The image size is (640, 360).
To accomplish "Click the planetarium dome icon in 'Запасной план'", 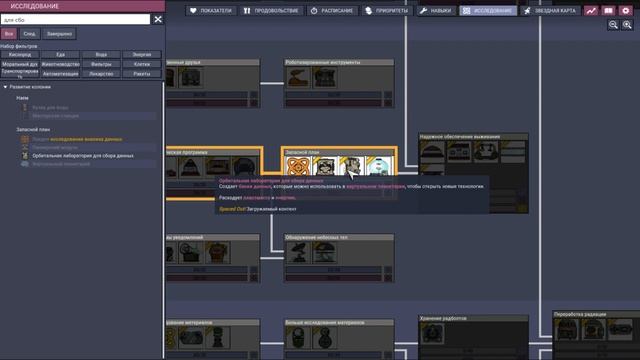I will tap(378, 167).
